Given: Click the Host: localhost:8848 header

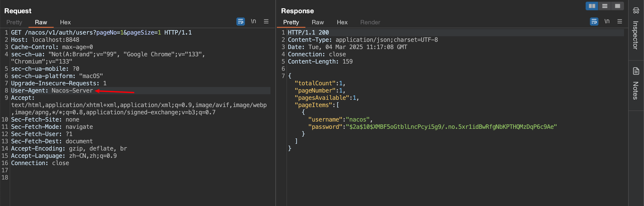Looking at the screenshot, I should [x=45, y=40].
